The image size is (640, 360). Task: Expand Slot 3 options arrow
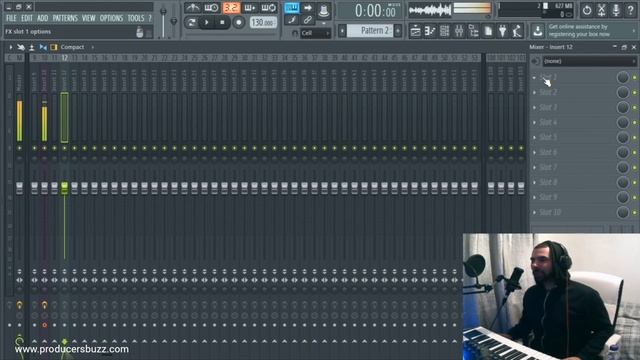pos(534,108)
